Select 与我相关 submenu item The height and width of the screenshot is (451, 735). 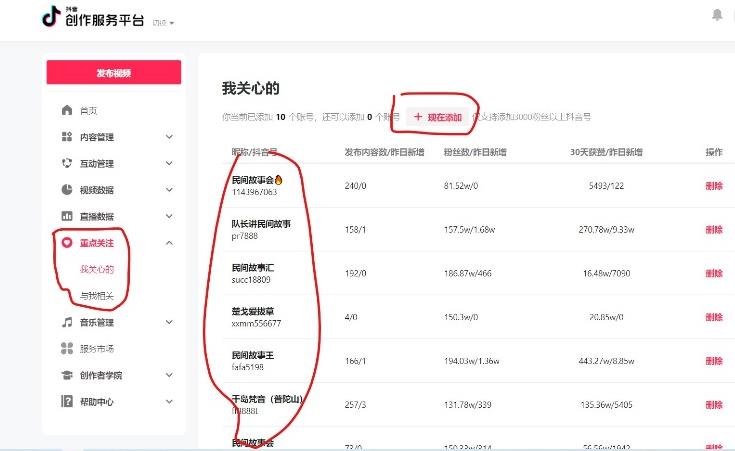(97, 296)
